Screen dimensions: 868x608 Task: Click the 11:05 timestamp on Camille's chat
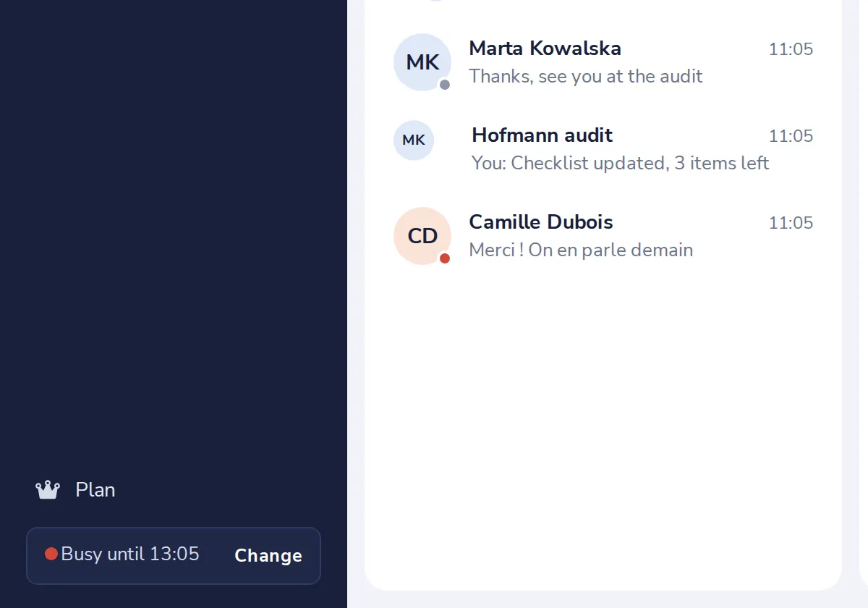pyautogui.click(x=791, y=223)
